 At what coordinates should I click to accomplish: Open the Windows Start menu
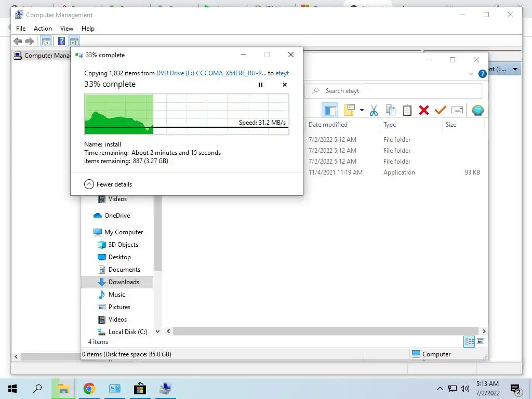click(12, 389)
